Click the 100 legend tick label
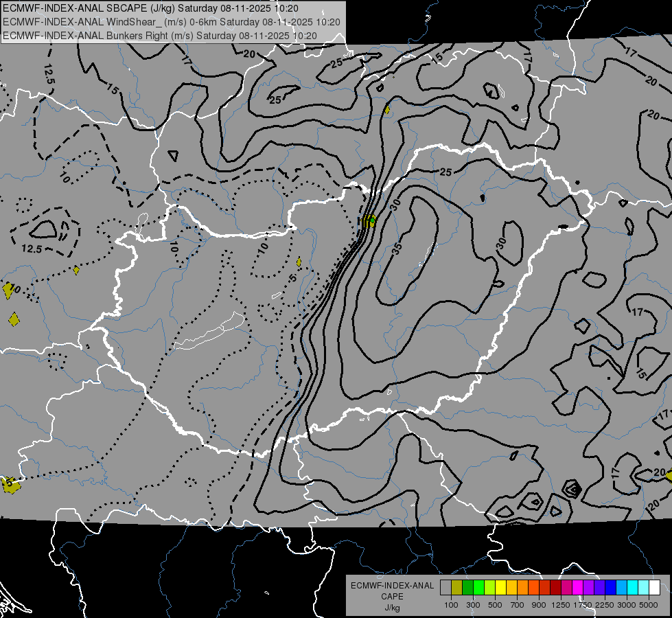Image resolution: width=672 pixels, height=618 pixels. [451, 605]
